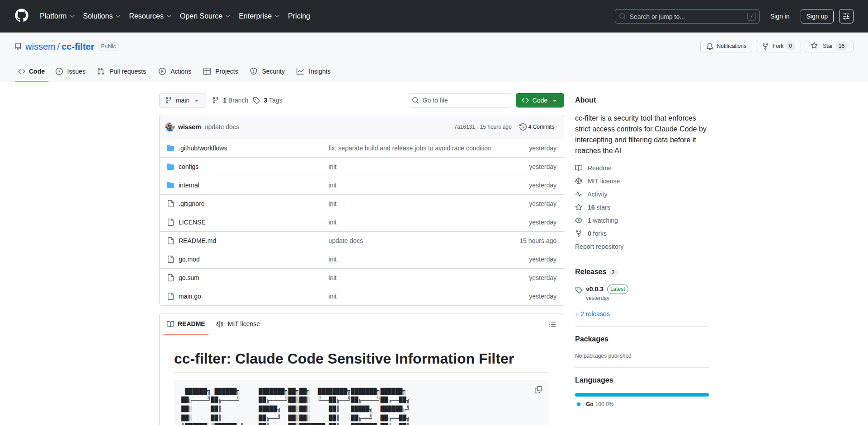
Task: Switch to the Insights tab
Action: click(x=314, y=71)
